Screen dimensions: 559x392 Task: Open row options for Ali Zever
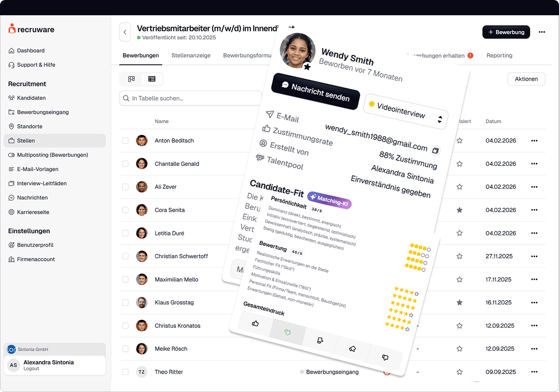534,187
